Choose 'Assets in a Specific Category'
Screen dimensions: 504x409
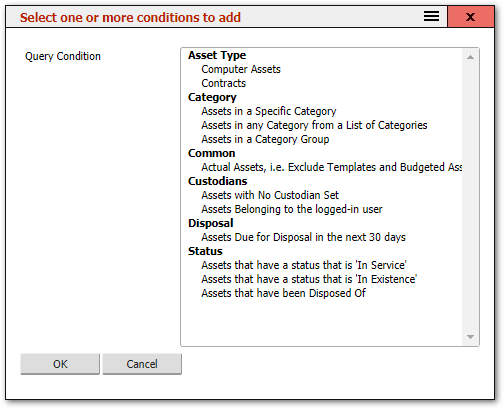269,111
